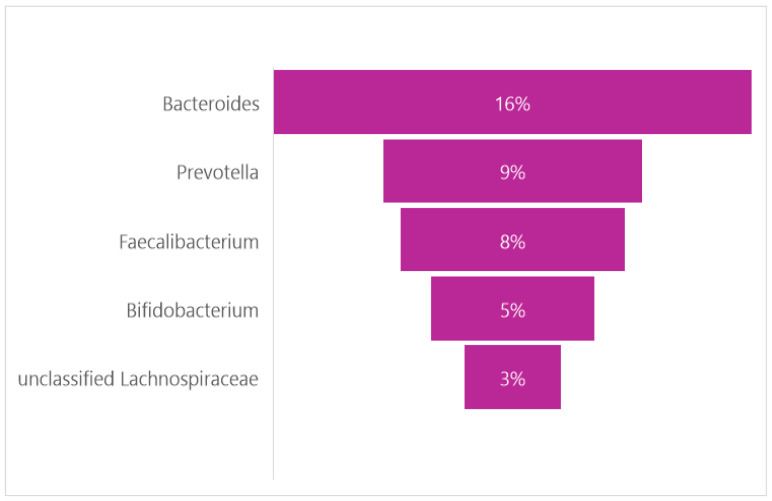Click the 5% data label
Screen dimensions: 772x501
[x=513, y=310]
